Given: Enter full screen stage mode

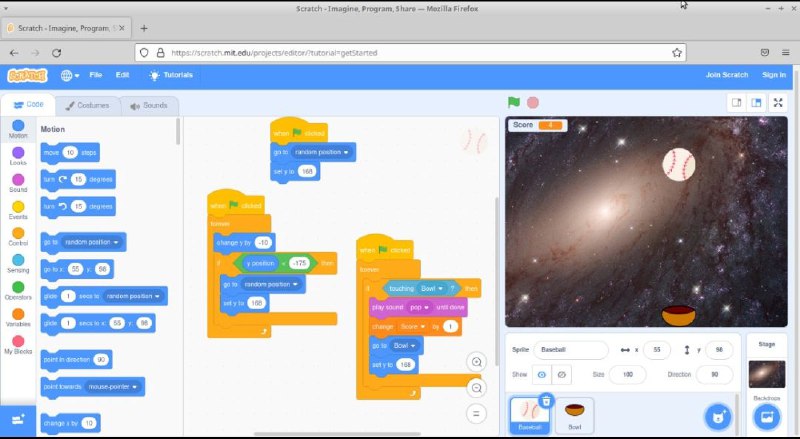Looking at the screenshot, I should [778, 102].
